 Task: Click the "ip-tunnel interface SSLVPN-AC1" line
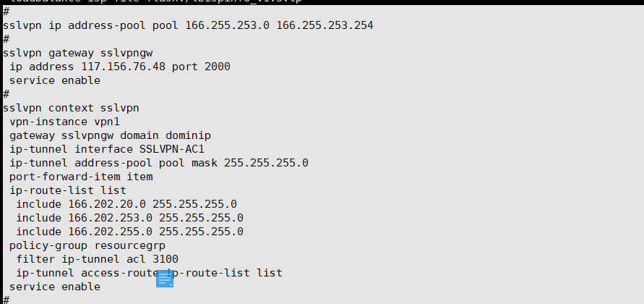103,149
